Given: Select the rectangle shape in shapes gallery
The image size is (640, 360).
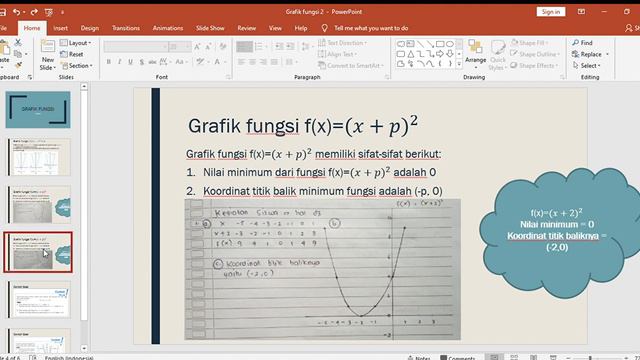Looking at the screenshot, I should (440, 44).
